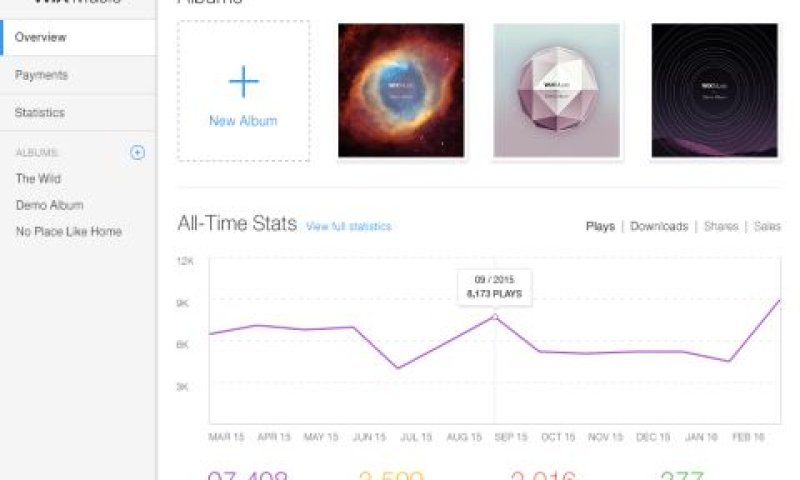Click the FEB 16 chart peak point
Image resolution: width=800 pixels, height=480 pixels.
pyautogui.click(x=779, y=300)
